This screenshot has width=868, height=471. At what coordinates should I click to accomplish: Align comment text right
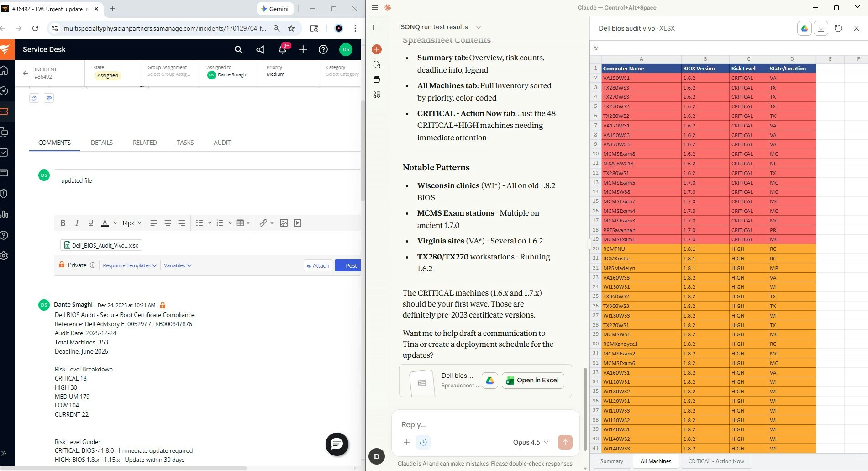pos(182,223)
